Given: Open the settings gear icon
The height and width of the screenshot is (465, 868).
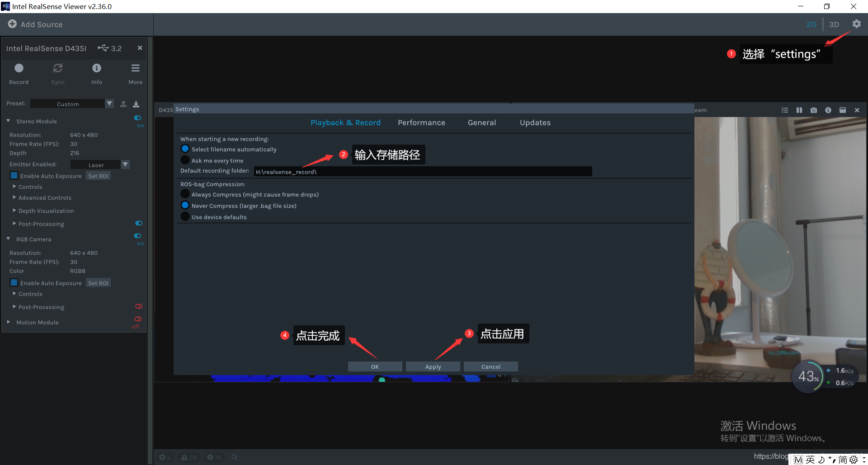Looking at the screenshot, I should coord(856,24).
